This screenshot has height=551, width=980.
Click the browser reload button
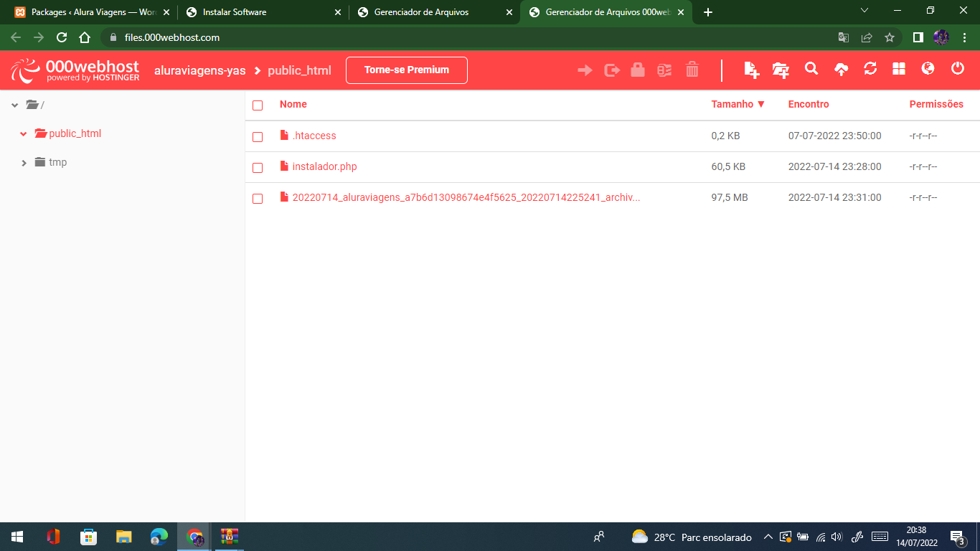click(62, 37)
